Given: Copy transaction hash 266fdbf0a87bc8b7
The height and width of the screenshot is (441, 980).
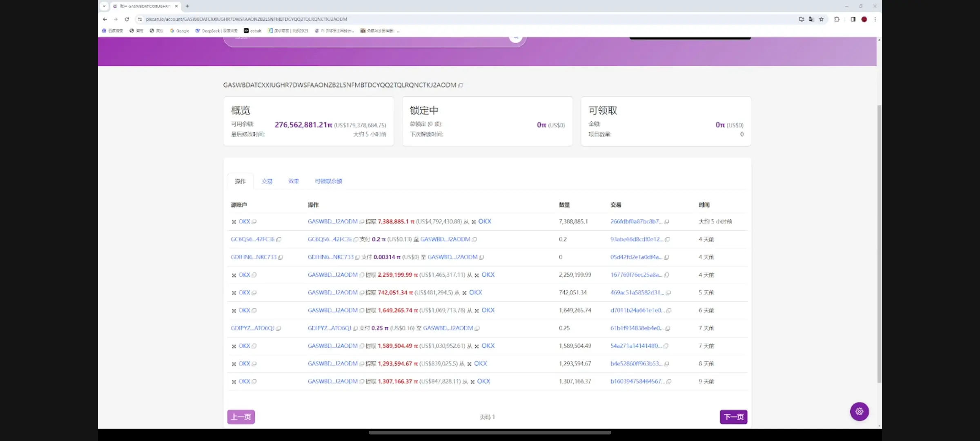Looking at the screenshot, I should click(666, 222).
